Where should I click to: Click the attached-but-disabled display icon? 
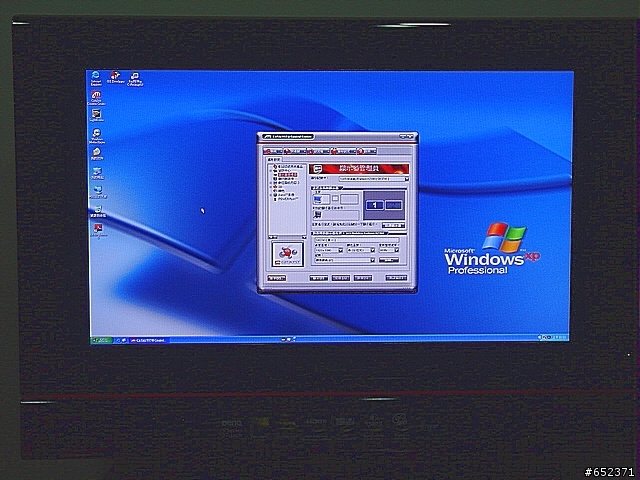[x=318, y=215]
